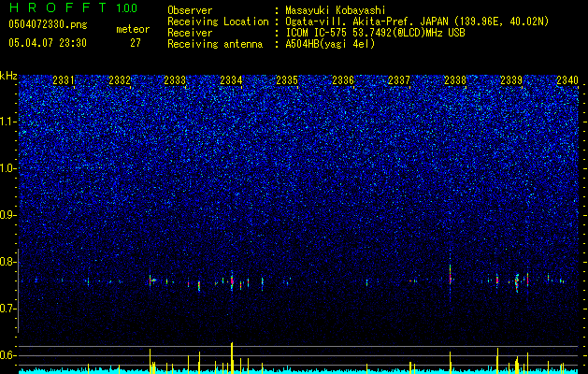Click the 0.8 kHz axis tick label
Screen dimensions: 588x374
coord(8,262)
